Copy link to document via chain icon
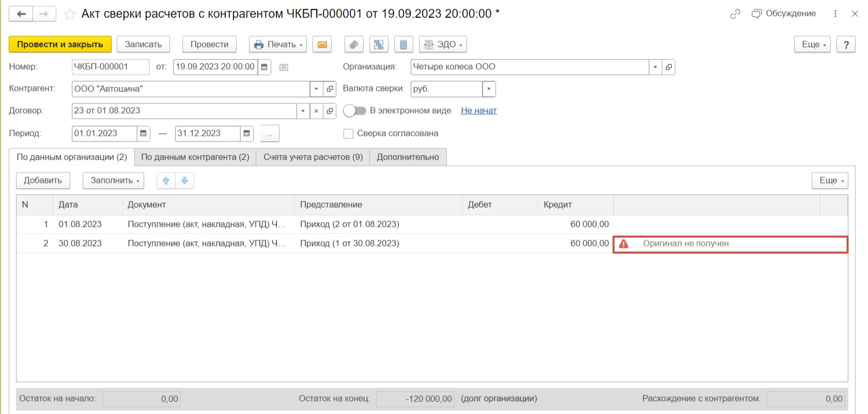 tap(735, 14)
